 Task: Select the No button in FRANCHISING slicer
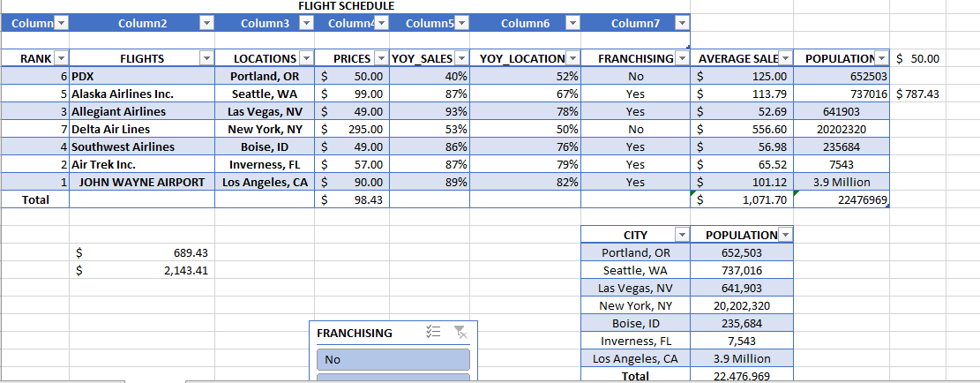click(x=393, y=360)
